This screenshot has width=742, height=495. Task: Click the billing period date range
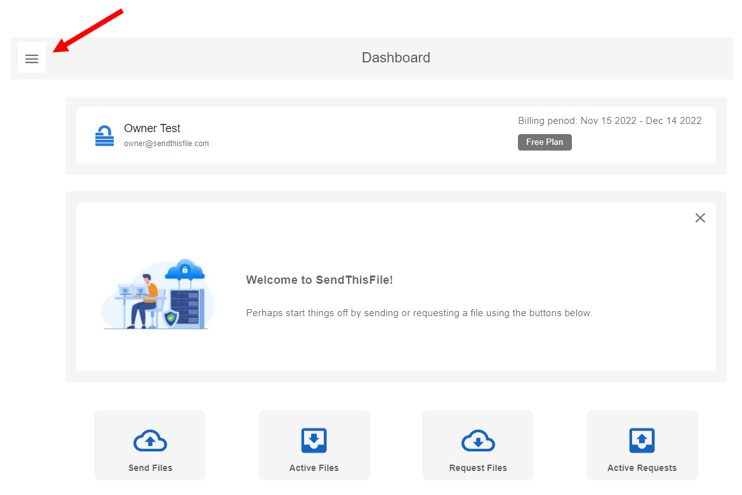click(609, 121)
